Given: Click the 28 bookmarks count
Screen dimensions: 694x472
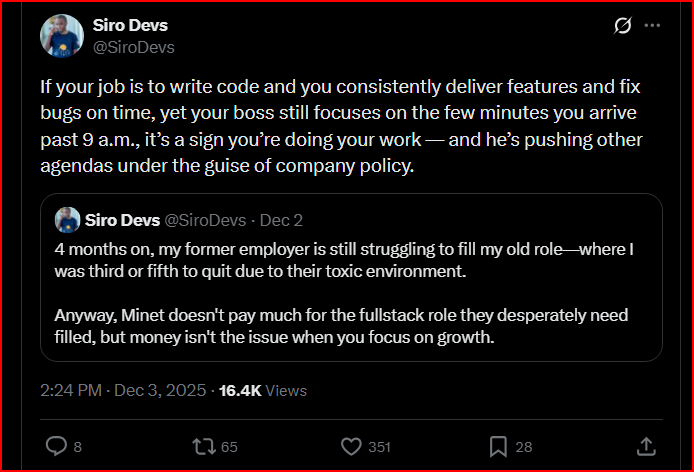Looking at the screenshot, I should 525,447.
